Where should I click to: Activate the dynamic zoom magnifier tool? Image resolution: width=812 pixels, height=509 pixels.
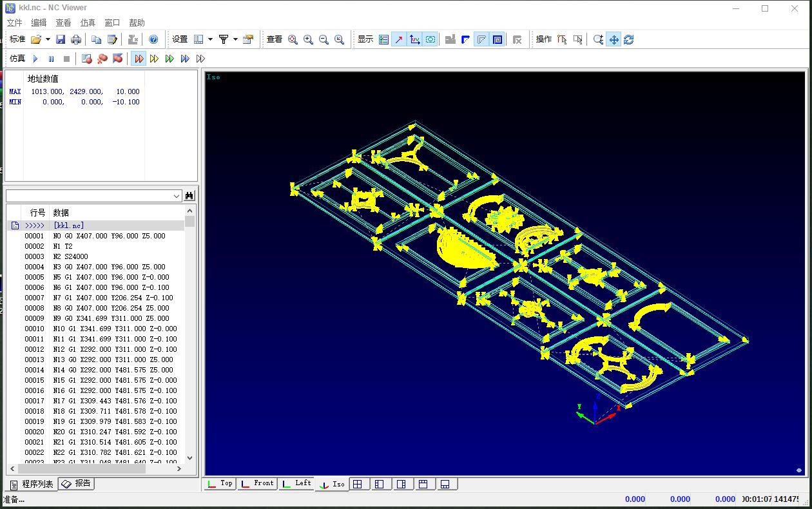598,39
